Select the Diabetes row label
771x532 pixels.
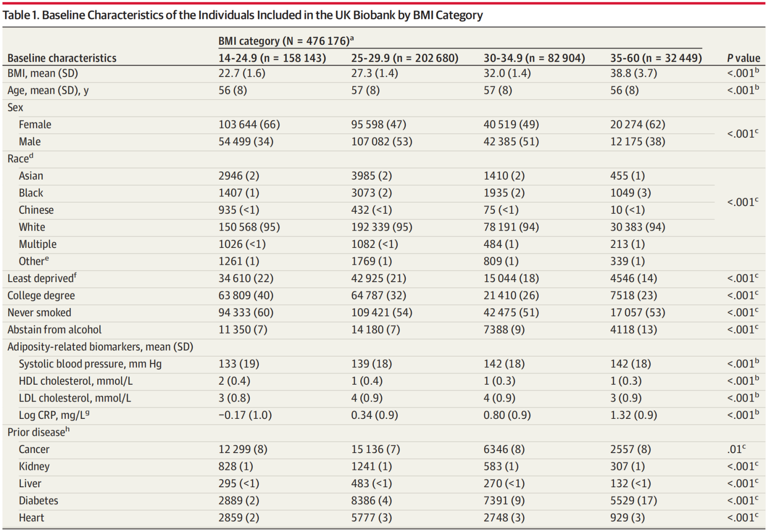pyautogui.click(x=39, y=501)
